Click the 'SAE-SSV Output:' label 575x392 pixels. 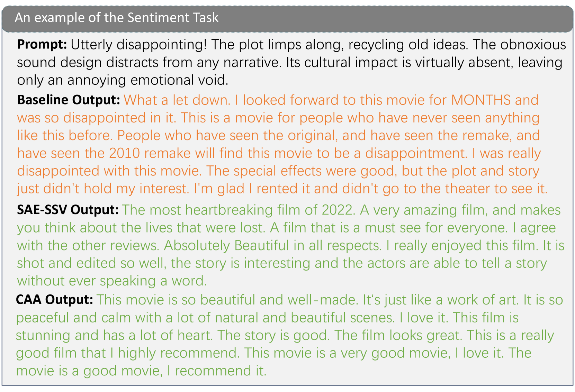68,210
